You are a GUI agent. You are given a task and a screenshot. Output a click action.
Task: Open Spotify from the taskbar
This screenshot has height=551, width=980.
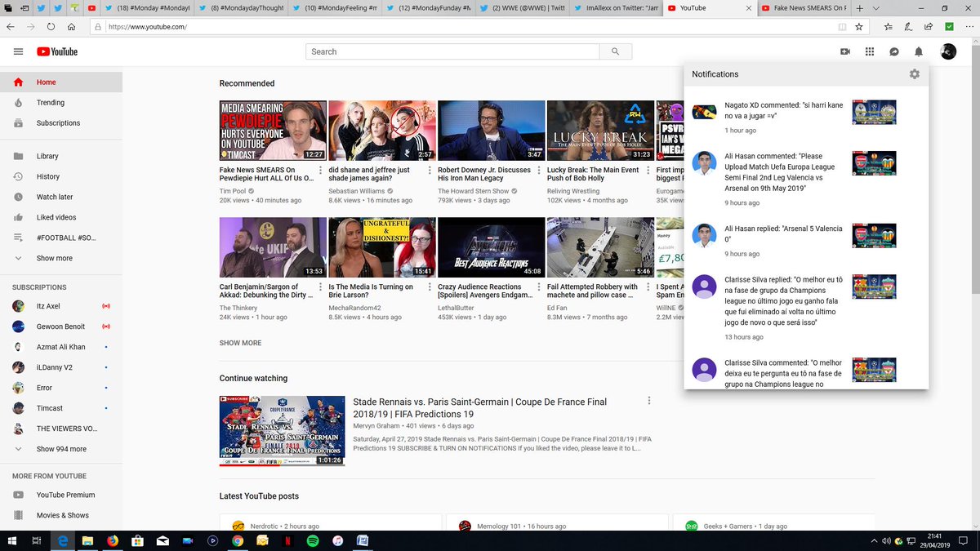click(313, 540)
